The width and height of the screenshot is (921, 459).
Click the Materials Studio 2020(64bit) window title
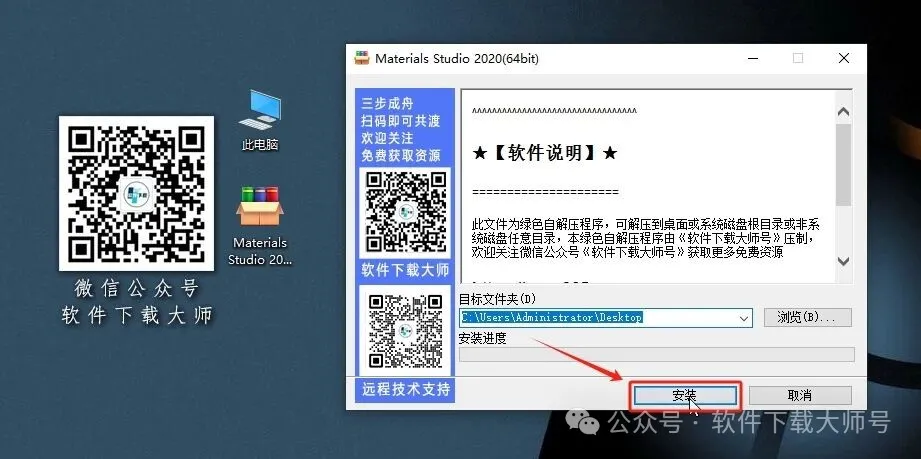pyautogui.click(x=457, y=58)
